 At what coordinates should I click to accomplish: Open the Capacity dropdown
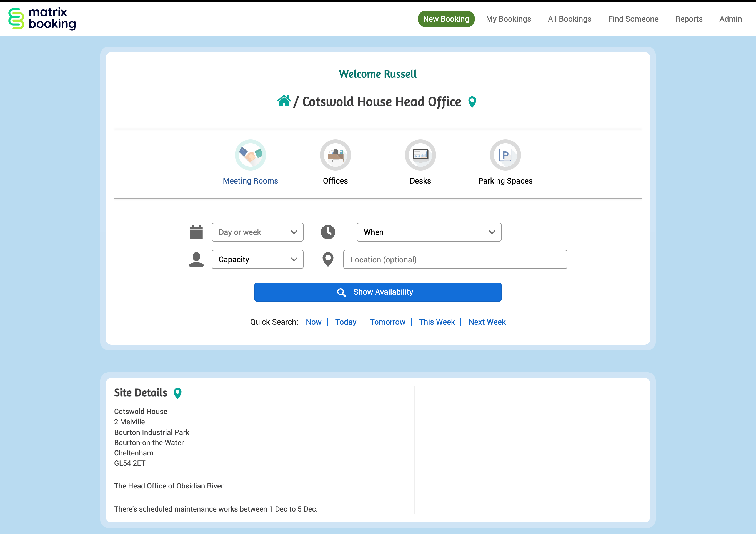pyautogui.click(x=257, y=259)
